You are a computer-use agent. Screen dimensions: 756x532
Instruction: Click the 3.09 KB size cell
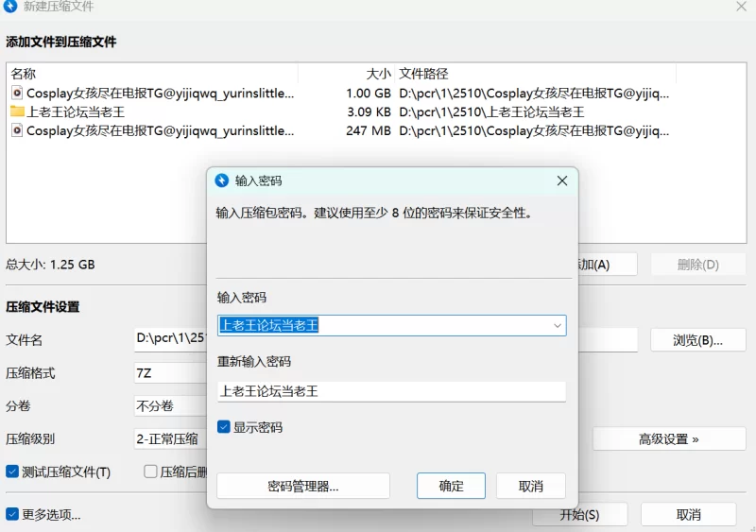click(x=369, y=112)
